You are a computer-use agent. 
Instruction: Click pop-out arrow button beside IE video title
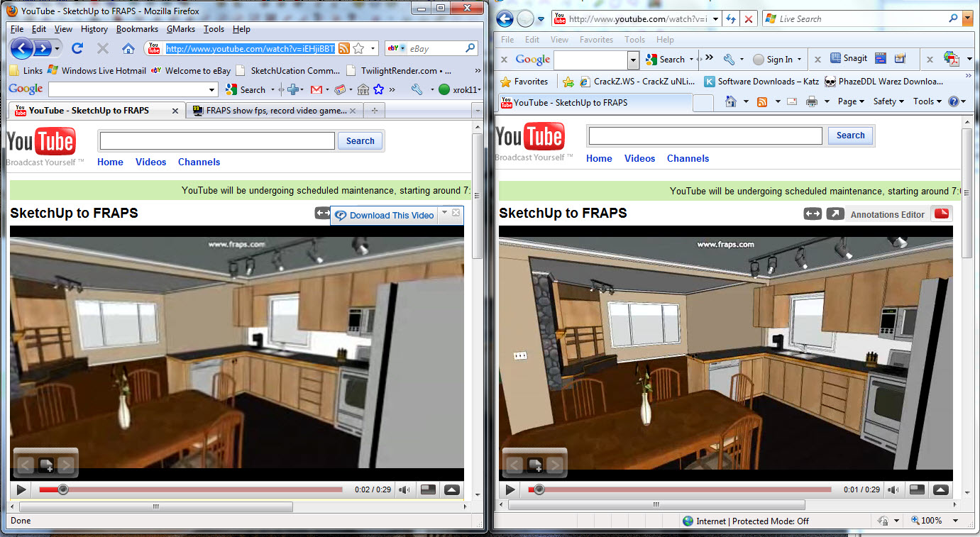pos(835,214)
